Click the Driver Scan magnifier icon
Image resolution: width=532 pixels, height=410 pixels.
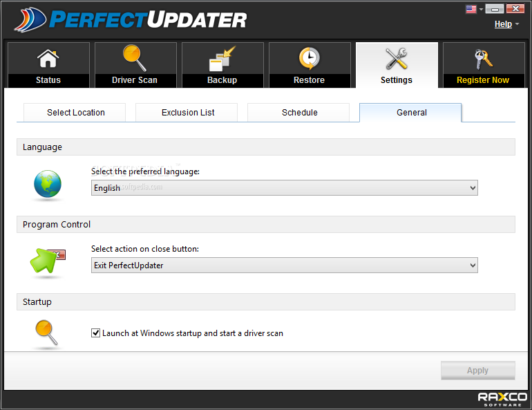135,58
